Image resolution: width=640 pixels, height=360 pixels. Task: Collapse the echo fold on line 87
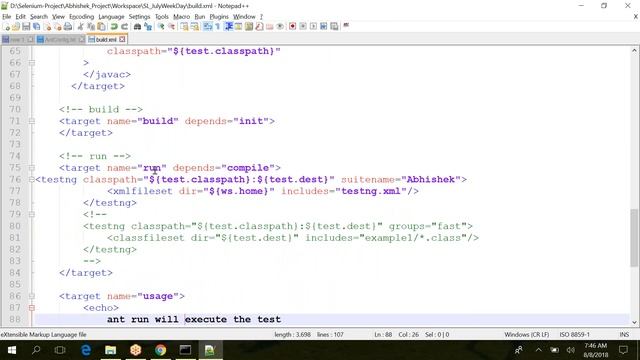tap(31, 308)
